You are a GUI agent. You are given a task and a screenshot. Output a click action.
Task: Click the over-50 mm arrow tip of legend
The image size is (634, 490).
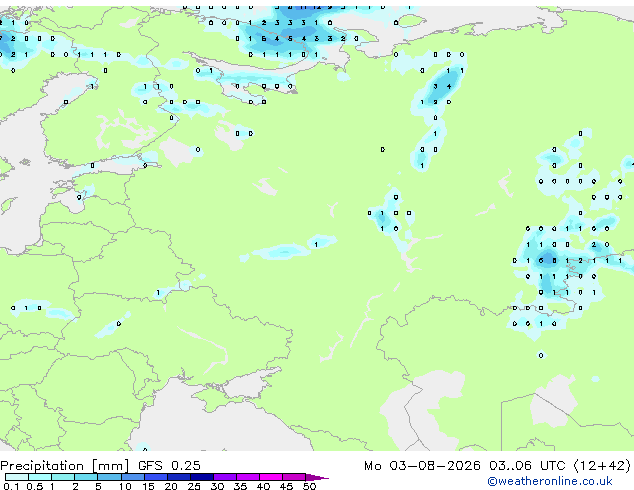pyautogui.click(x=317, y=477)
